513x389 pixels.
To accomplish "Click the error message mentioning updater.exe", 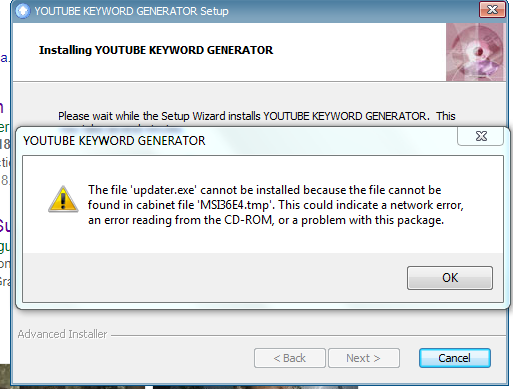I will click(x=276, y=205).
